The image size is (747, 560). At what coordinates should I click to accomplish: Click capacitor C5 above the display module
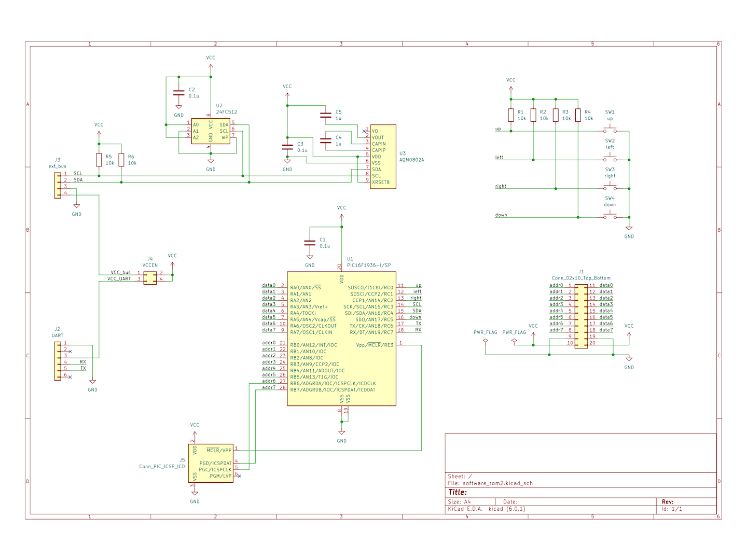pos(326,115)
